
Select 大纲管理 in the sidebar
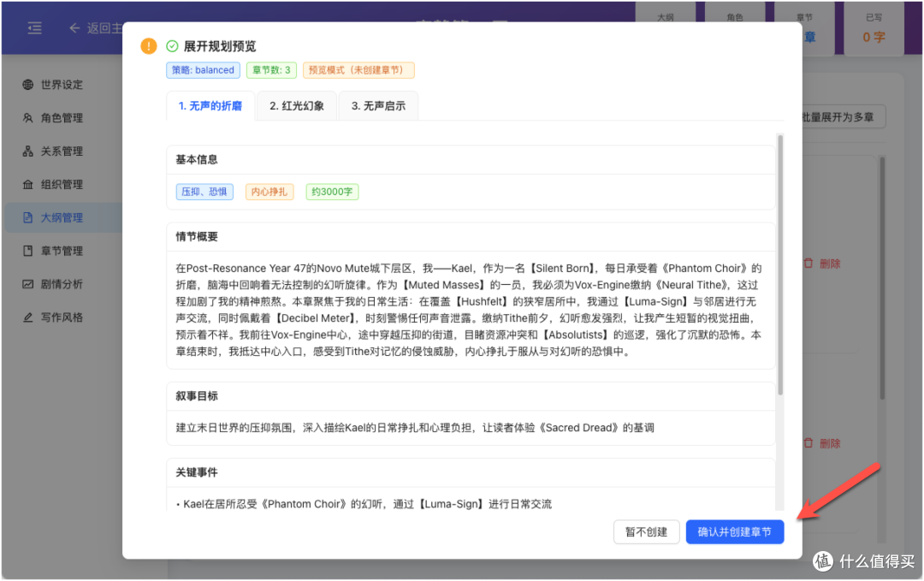point(63,217)
